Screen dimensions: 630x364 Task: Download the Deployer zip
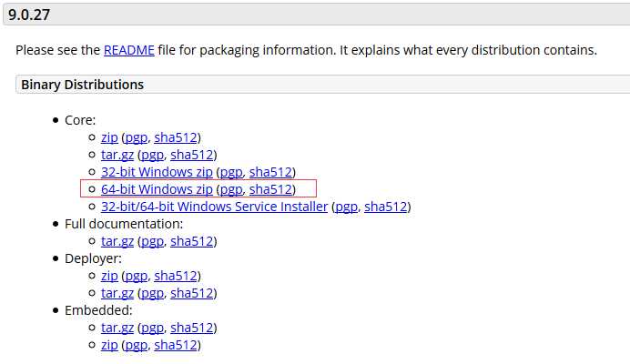[109, 276]
